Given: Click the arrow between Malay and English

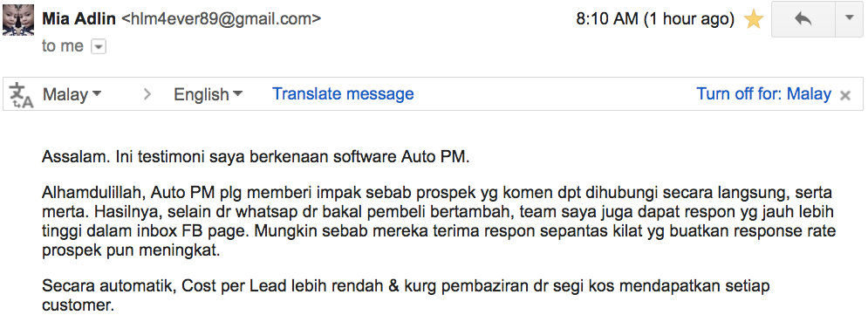Looking at the screenshot, I should coord(147,94).
